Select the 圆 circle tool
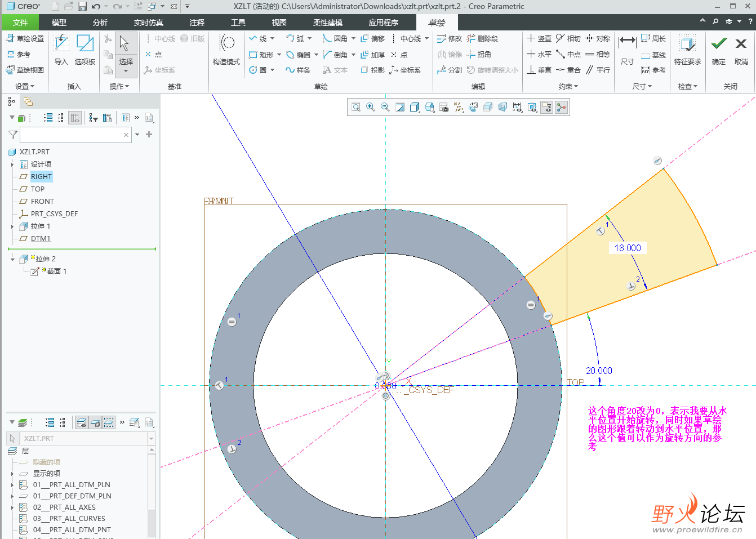The height and width of the screenshot is (539, 756). click(258, 70)
